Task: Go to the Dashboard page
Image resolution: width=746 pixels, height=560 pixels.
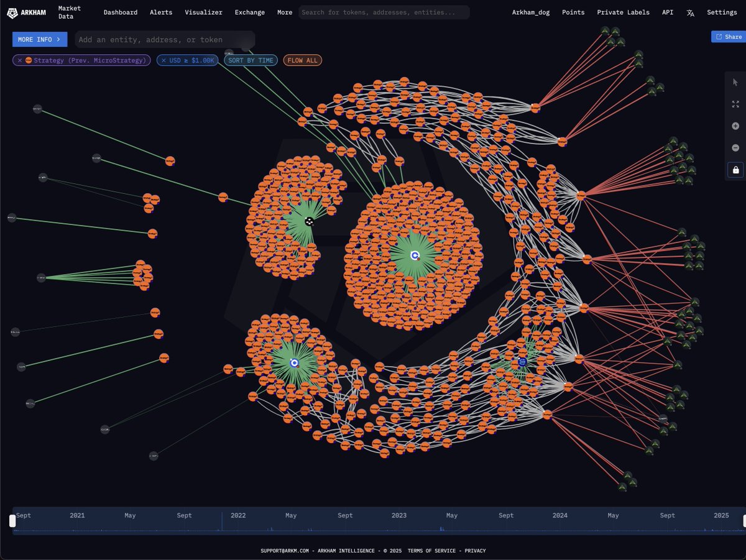Action: (x=121, y=12)
